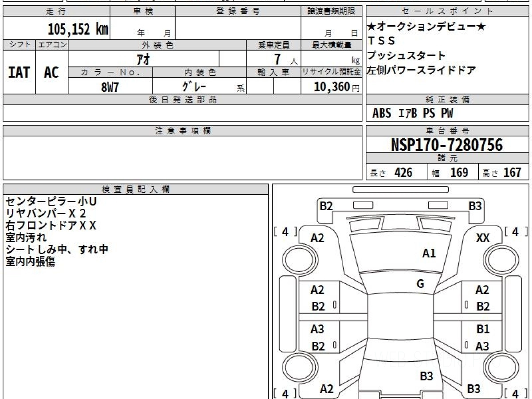Click the リサイクル預託金 header
Viewport: 532px width, 399px height.
click(331, 72)
